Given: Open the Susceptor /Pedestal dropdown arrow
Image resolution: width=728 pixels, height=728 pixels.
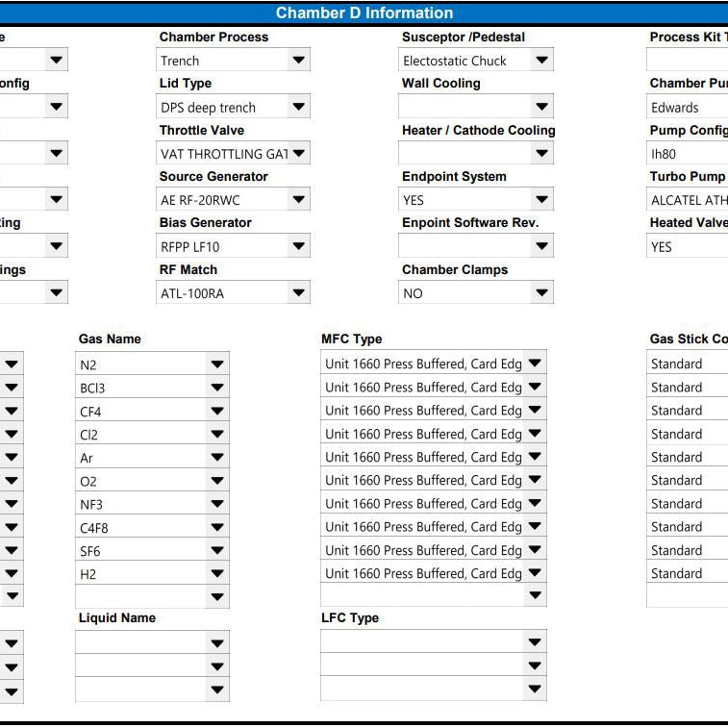Looking at the screenshot, I should coord(541,60).
